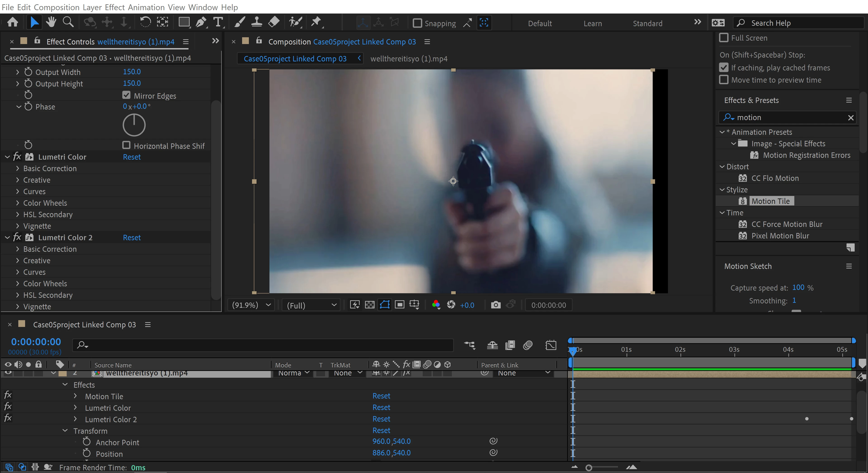
Task: Reset the Lumetri Color 2 effect
Action: (x=132, y=238)
